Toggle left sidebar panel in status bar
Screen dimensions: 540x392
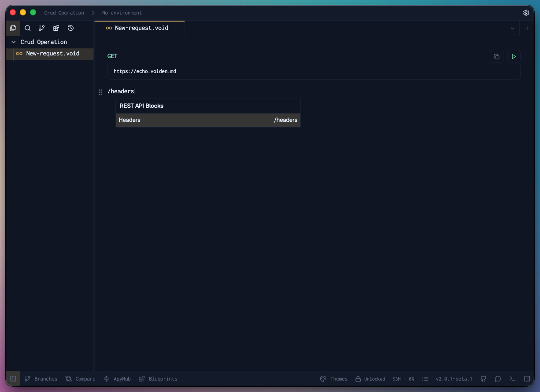click(x=13, y=379)
